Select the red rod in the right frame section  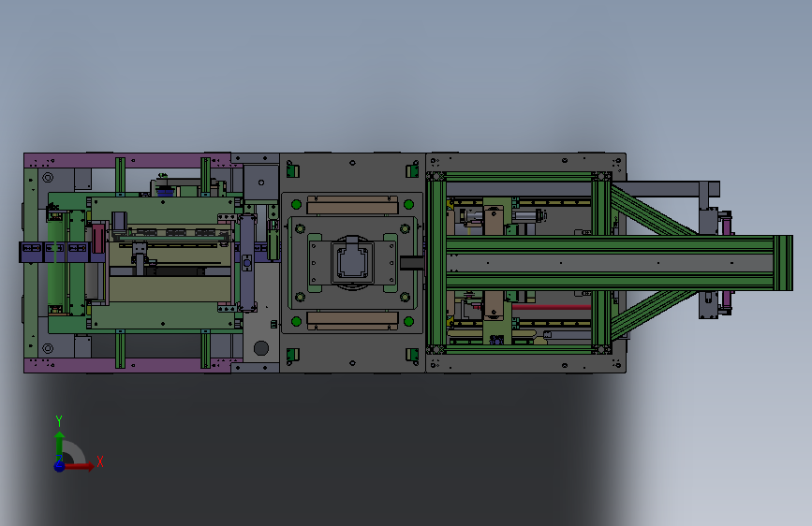click(x=551, y=307)
